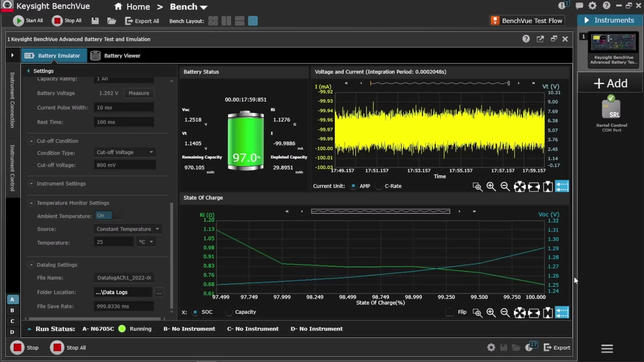
Task: Select the two-row bench layout icon
Action: [x=239, y=21]
